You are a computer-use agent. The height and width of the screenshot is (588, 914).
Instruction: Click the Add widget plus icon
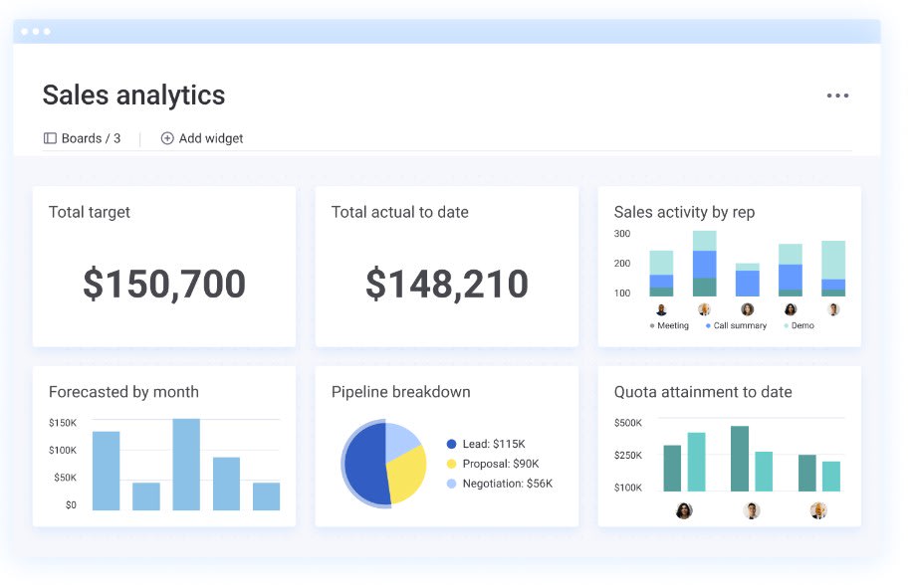coord(167,138)
